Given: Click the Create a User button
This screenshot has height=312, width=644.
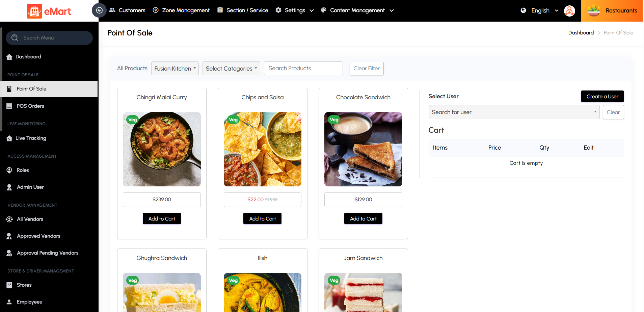Looking at the screenshot, I should (x=602, y=96).
